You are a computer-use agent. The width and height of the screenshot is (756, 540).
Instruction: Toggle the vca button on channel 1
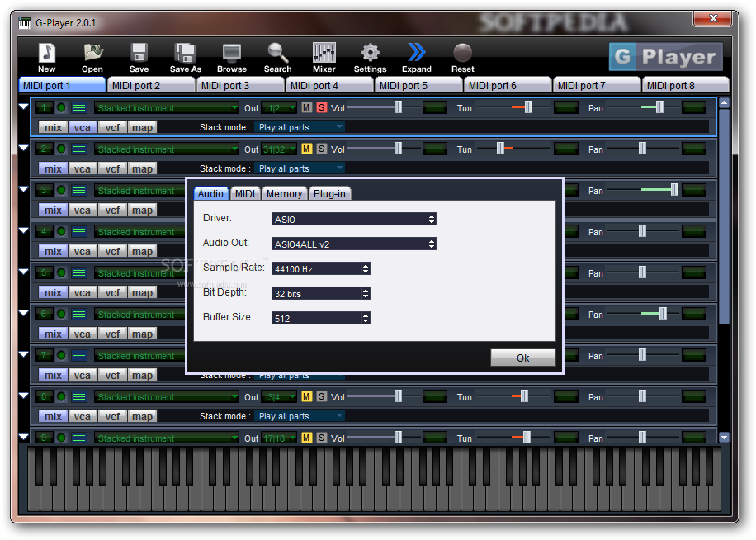(x=83, y=127)
